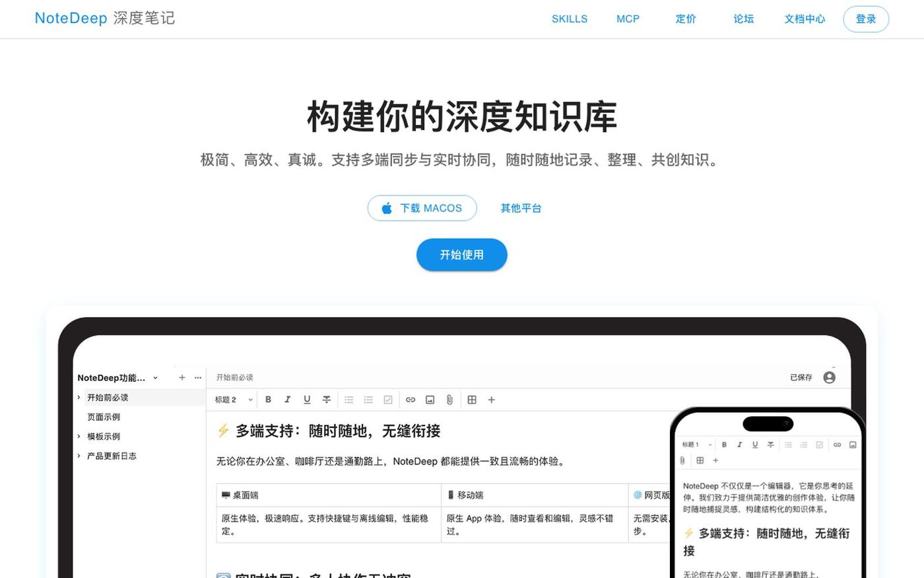Go to the 论坛 forum page
This screenshot has width=924, height=578.
click(743, 19)
